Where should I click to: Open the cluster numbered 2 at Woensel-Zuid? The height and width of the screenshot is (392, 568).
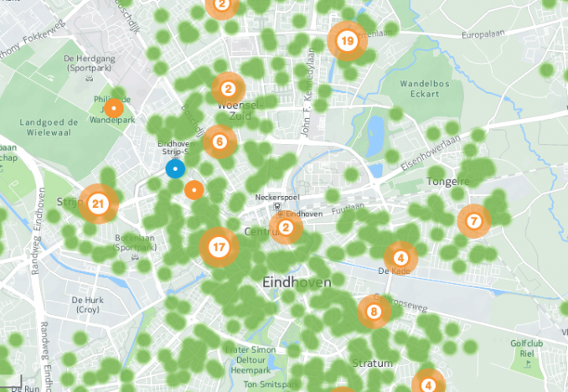(228, 89)
